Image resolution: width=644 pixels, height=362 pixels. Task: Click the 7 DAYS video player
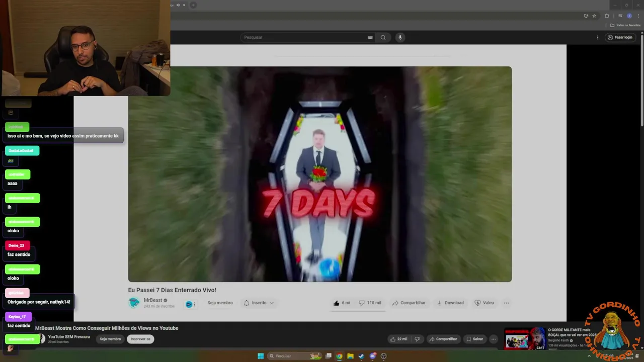[319, 174]
